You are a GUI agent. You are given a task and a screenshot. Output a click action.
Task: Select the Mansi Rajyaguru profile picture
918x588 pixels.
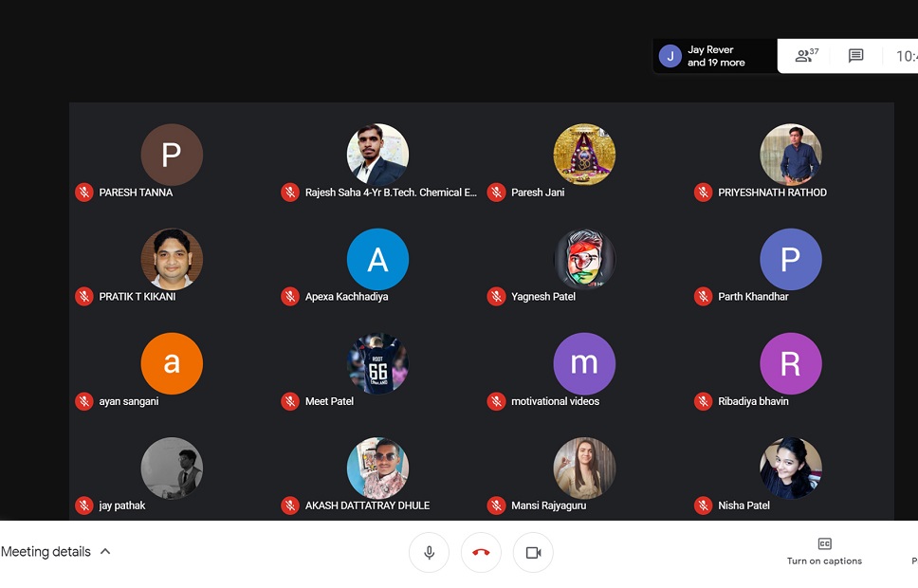[584, 468]
